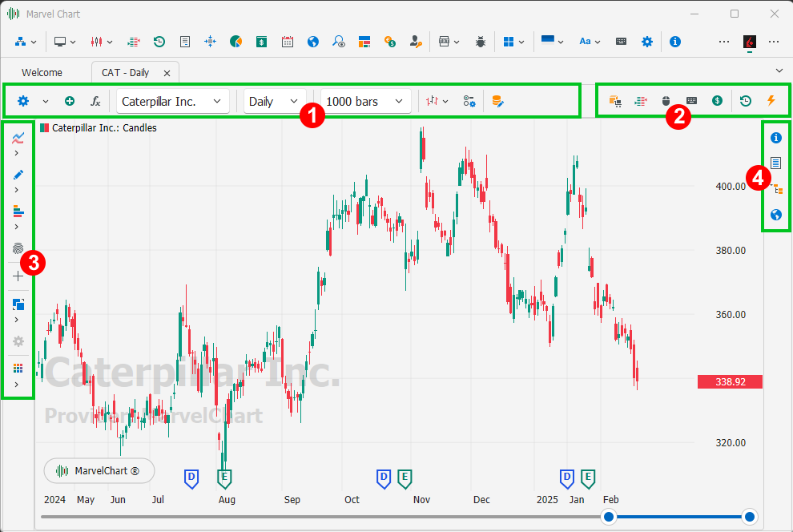The height and width of the screenshot is (532, 793).
Task: Select the crosshair plus tool in sidebar
Action: pyautogui.click(x=18, y=276)
